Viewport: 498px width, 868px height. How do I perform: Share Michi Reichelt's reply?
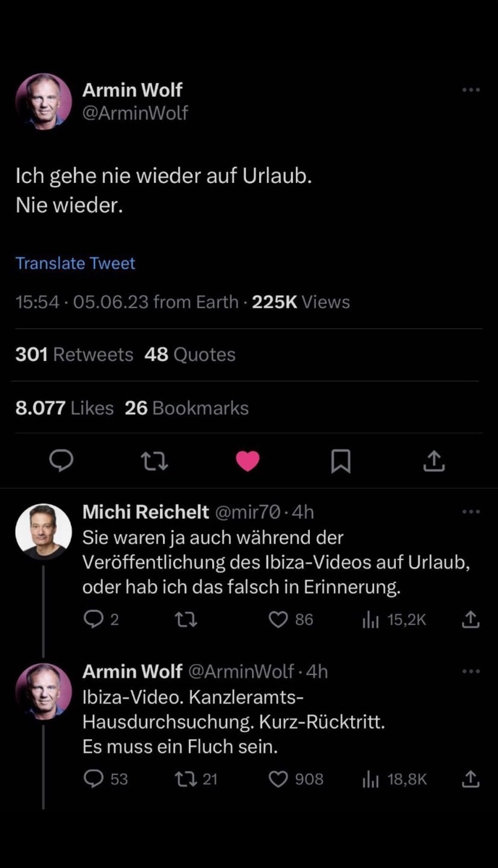click(x=470, y=619)
